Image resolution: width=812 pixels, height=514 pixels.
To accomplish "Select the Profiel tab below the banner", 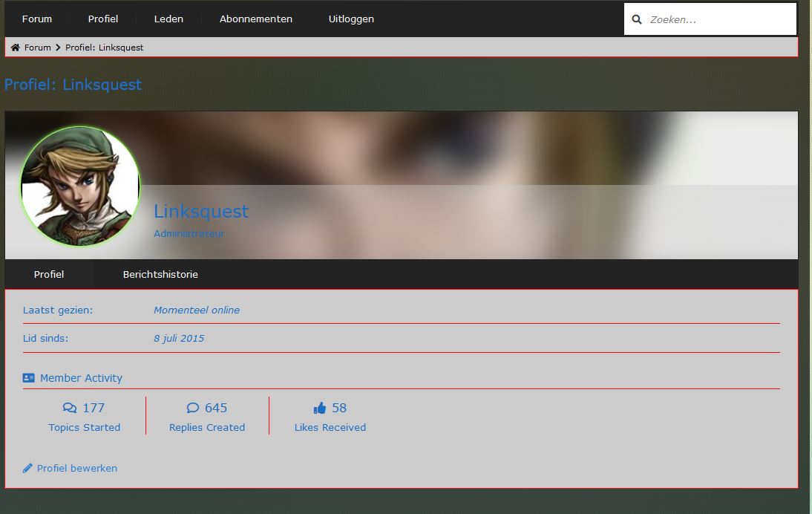I will coord(49,275).
